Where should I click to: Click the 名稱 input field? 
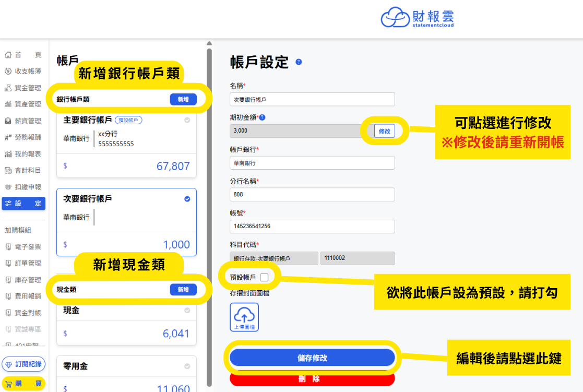click(x=312, y=99)
